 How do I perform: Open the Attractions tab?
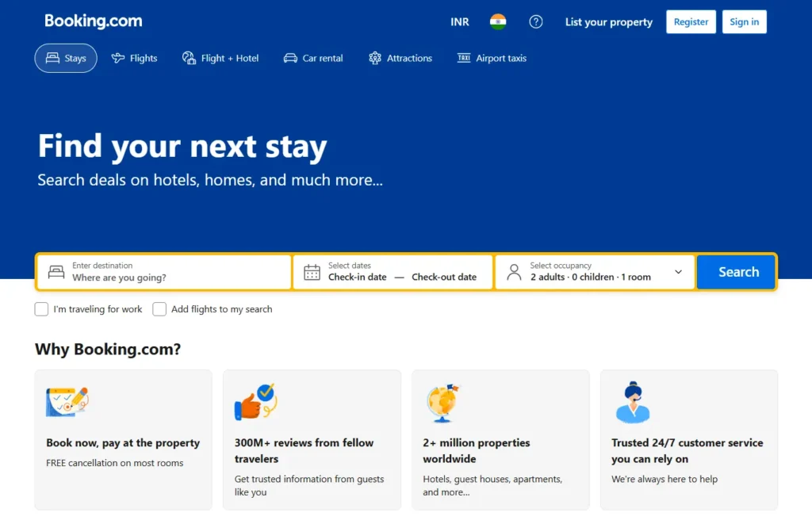point(400,58)
